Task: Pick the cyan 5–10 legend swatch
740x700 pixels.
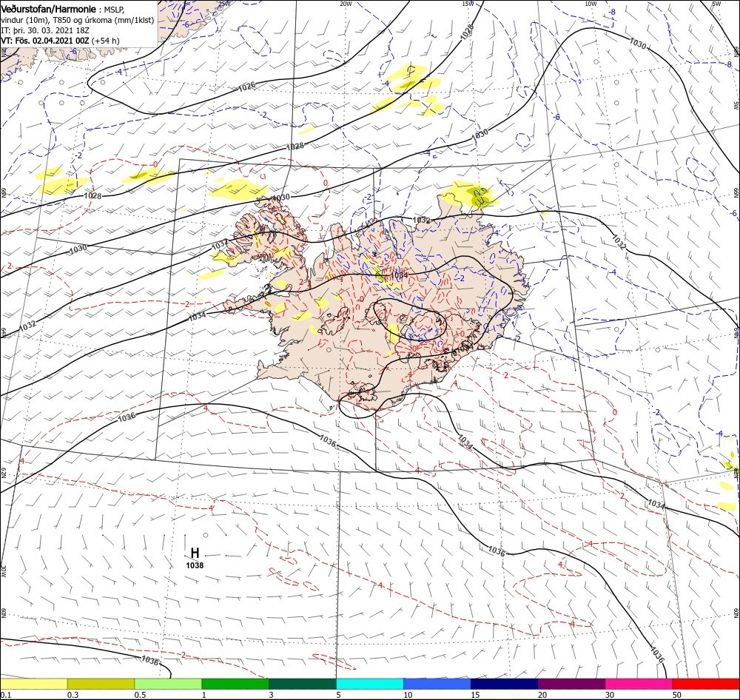Action: point(370,684)
